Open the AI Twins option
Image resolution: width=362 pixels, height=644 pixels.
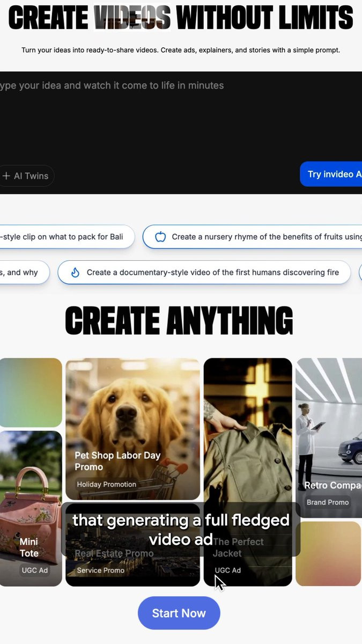(26, 175)
